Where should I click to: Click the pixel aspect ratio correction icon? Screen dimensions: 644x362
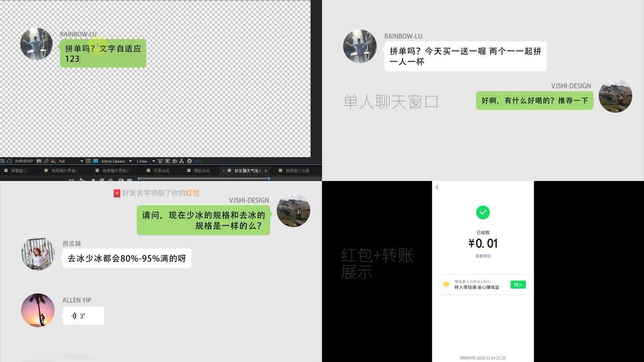[x=160, y=161]
